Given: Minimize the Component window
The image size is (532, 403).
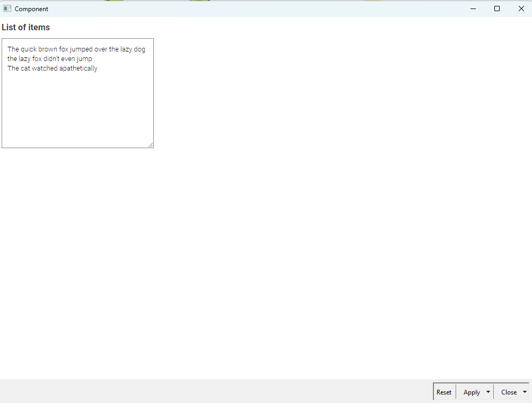Looking at the screenshot, I should click(x=473, y=8).
